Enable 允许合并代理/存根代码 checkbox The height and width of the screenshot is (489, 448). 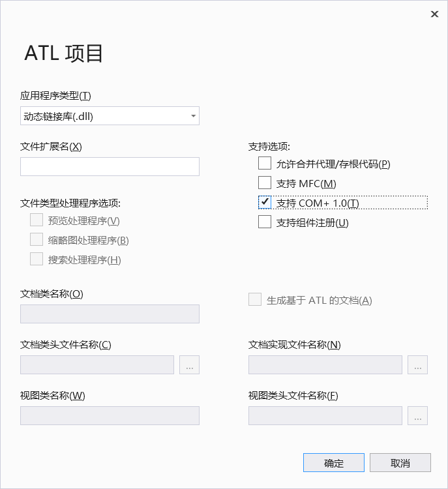(265, 163)
